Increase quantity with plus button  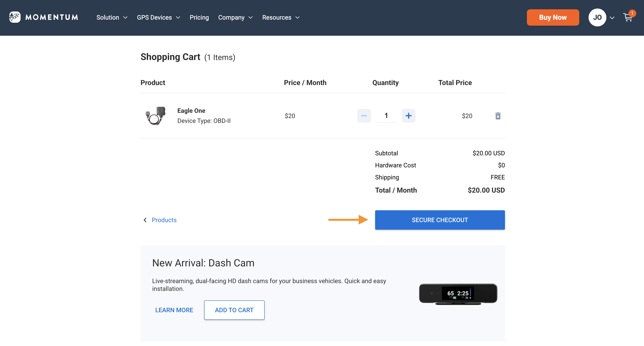pyautogui.click(x=408, y=116)
